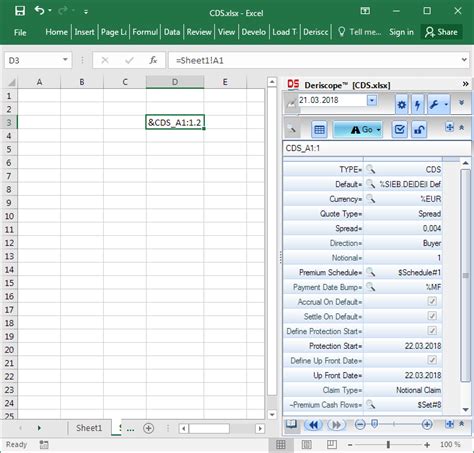Click the magnifier icon on Premium Cash Flows row
This screenshot has height=453, width=474.
coord(371,404)
